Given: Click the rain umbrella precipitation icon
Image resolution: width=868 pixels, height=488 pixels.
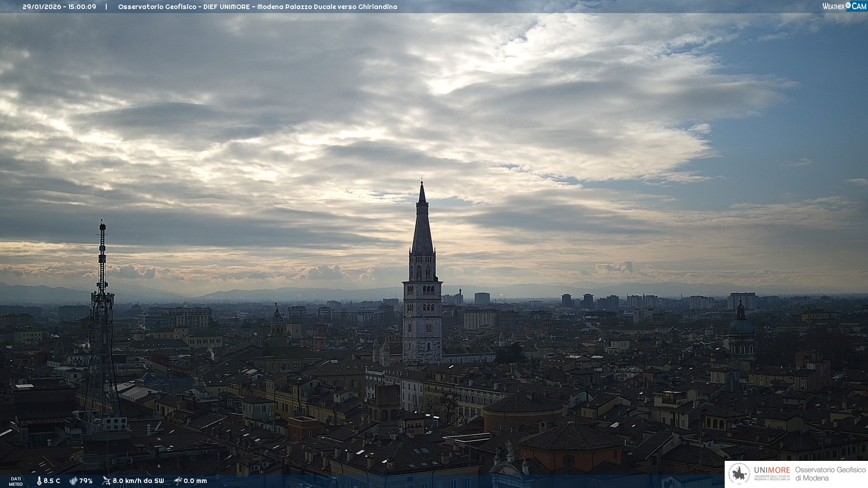Looking at the screenshot, I should pyautogui.click(x=178, y=481).
